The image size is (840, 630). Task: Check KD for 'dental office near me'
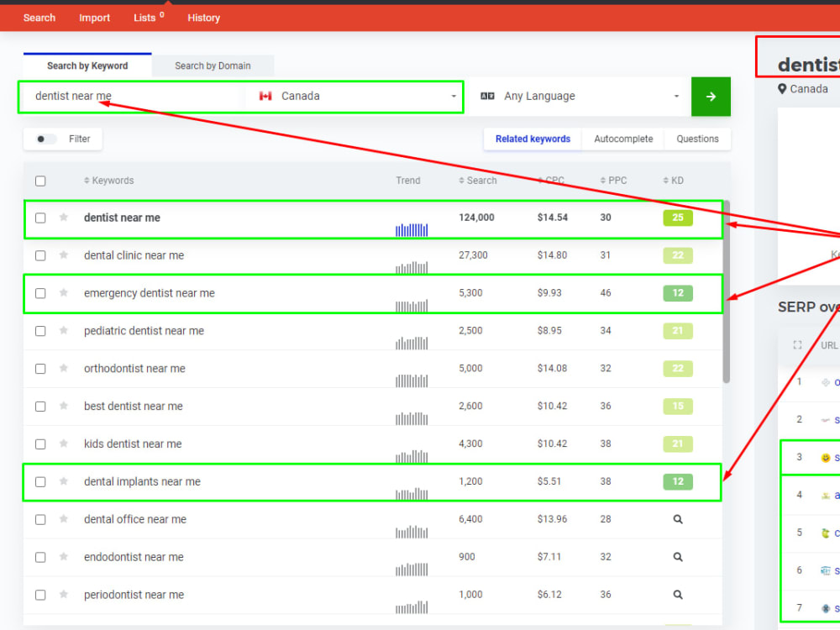(x=678, y=519)
